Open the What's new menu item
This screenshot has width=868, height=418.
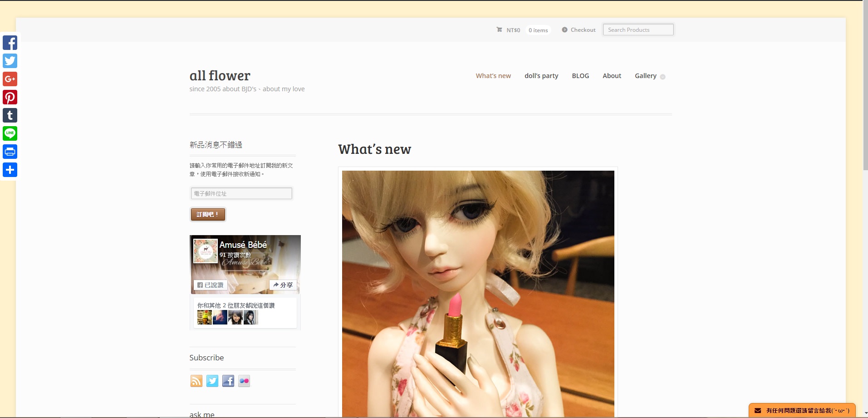(493, 76)
